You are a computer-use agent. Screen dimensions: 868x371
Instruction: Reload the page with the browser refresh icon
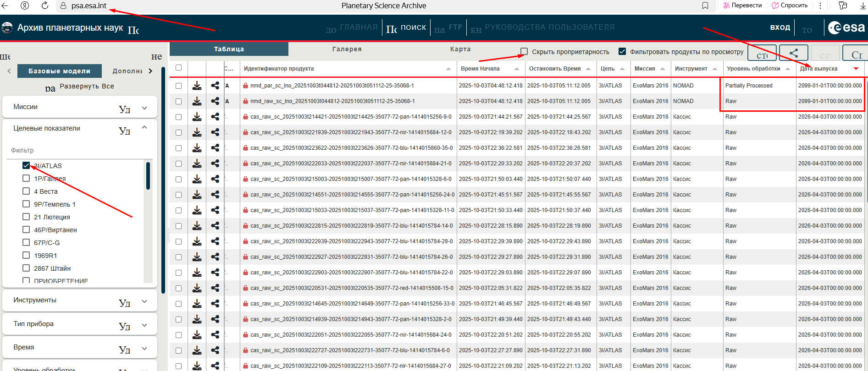[45, 5]
